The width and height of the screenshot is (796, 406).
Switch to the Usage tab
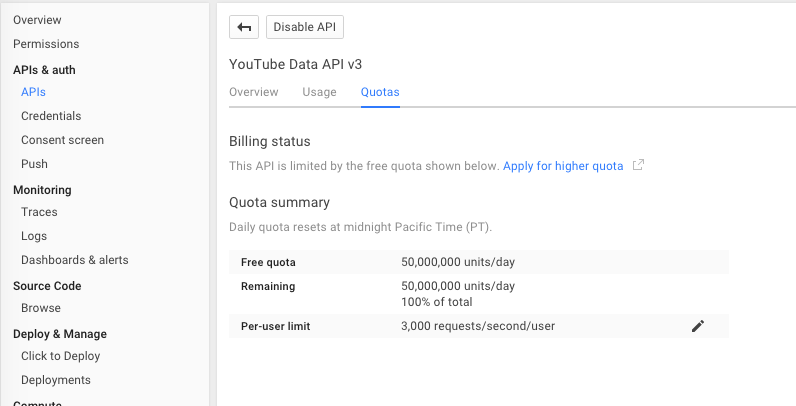(319, 92)
